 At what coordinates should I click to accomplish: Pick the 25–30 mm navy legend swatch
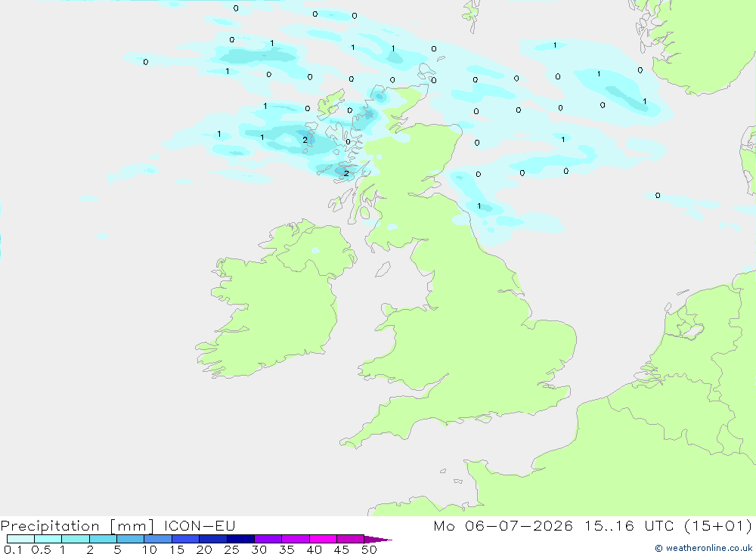pyautogui.click(x=240, y=539)
